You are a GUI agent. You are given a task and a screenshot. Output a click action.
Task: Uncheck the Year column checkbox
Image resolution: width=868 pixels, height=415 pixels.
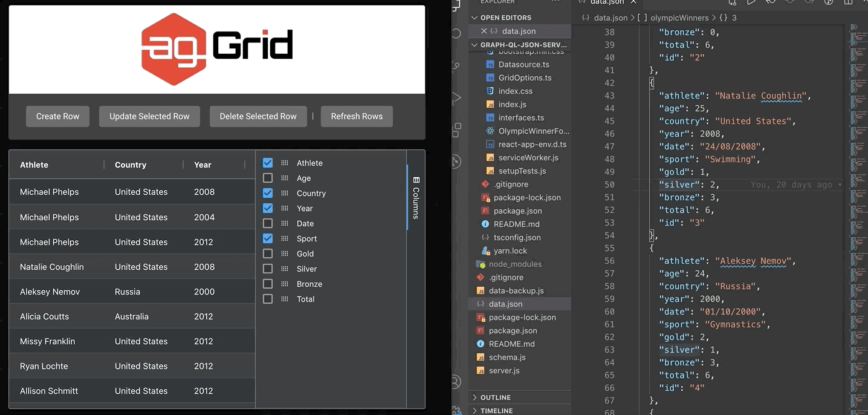point(268,208)
